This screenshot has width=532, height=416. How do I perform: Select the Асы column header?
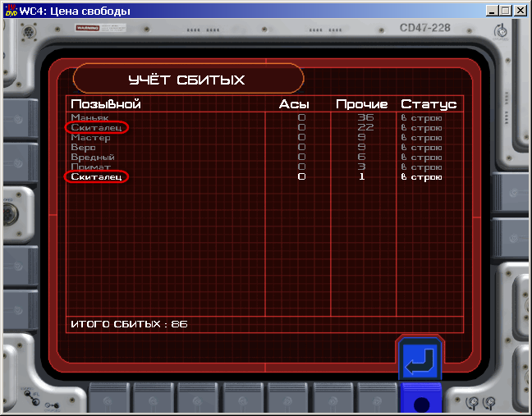coord(294,104)
